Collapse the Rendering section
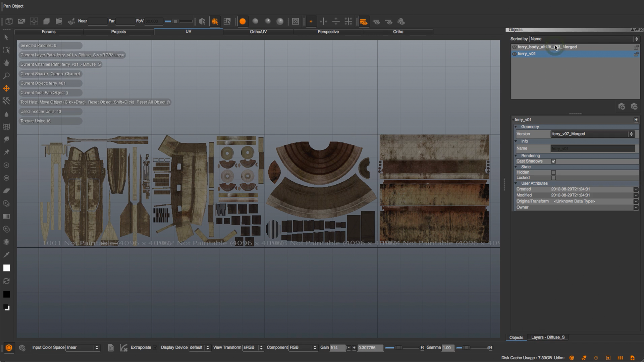The image size is (644, 362). (x=516, y=156)
